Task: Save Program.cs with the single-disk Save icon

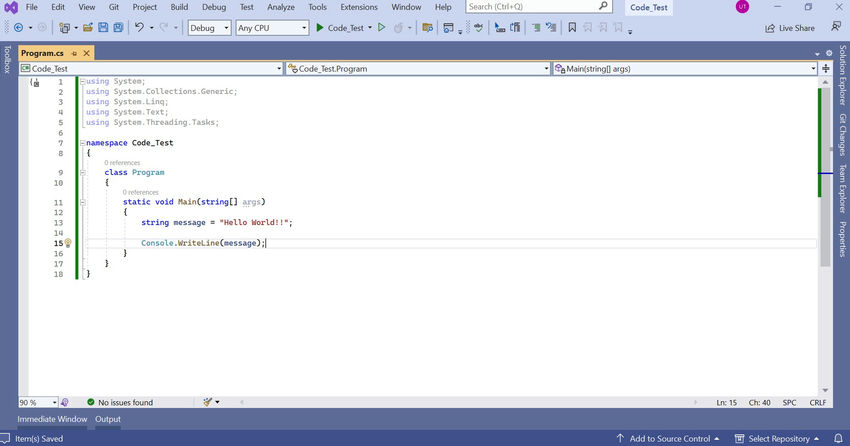Action: [x=103, y=28]
